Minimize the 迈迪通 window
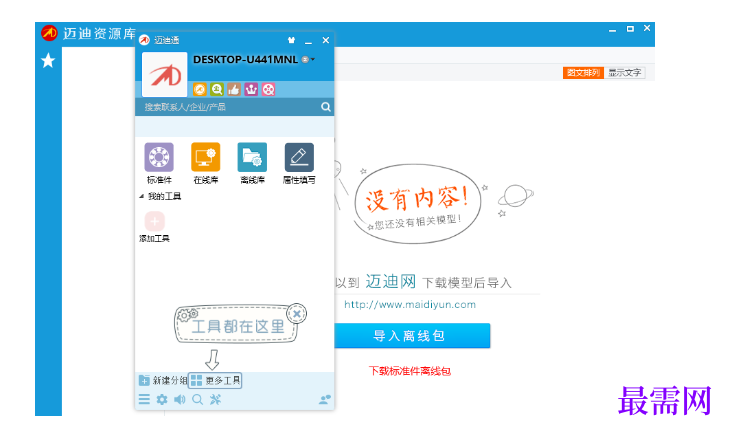Screen dimensions: 730x432 (x=308, y=41)
